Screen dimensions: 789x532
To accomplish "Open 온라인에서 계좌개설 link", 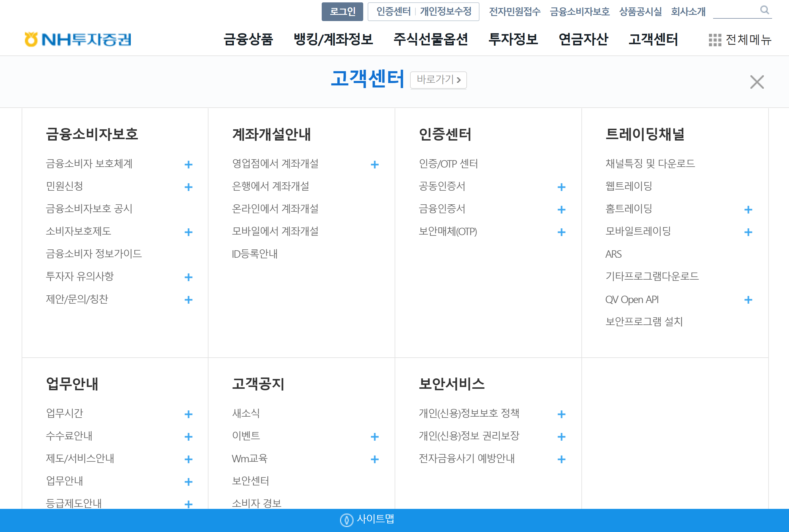I will [x=275, y=209].
